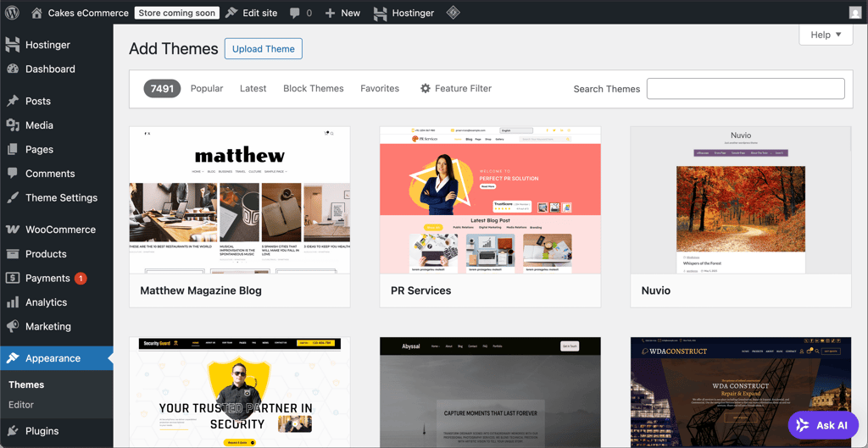The image size is (868, 448).
Task: Open the Abyssal theme thumbnail
Action: pyautogui.click(x=490, y=392)
